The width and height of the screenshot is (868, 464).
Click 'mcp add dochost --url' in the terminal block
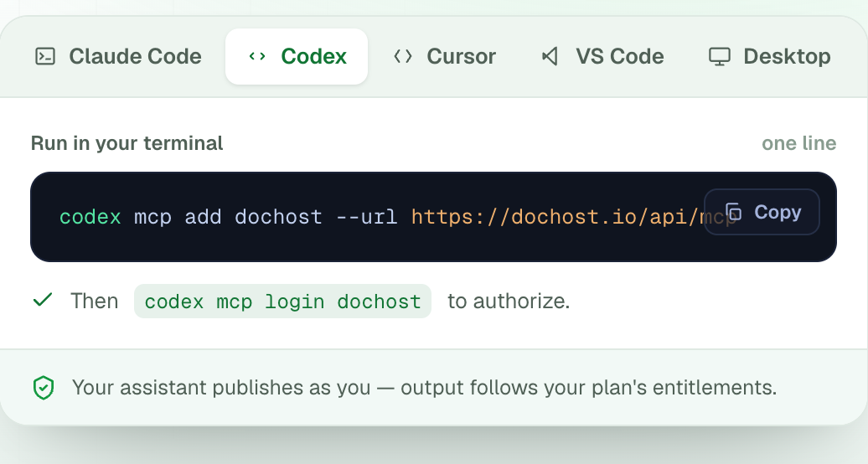266,217
